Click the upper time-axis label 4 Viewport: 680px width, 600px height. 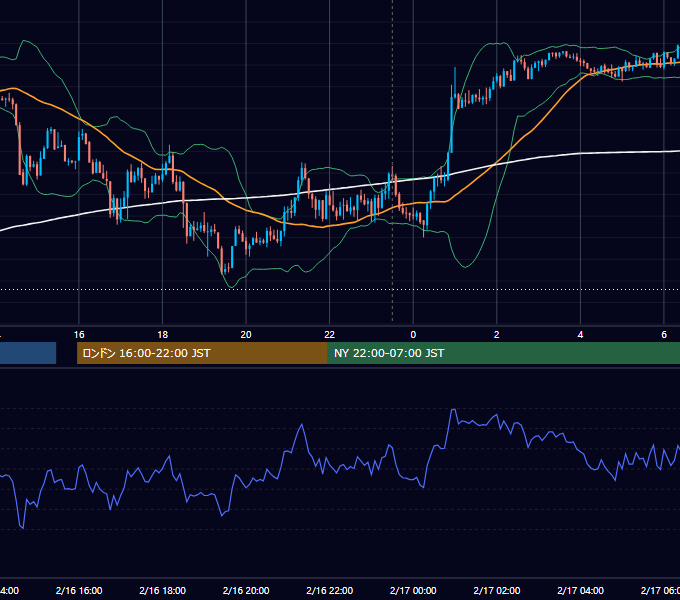(580, 335)
